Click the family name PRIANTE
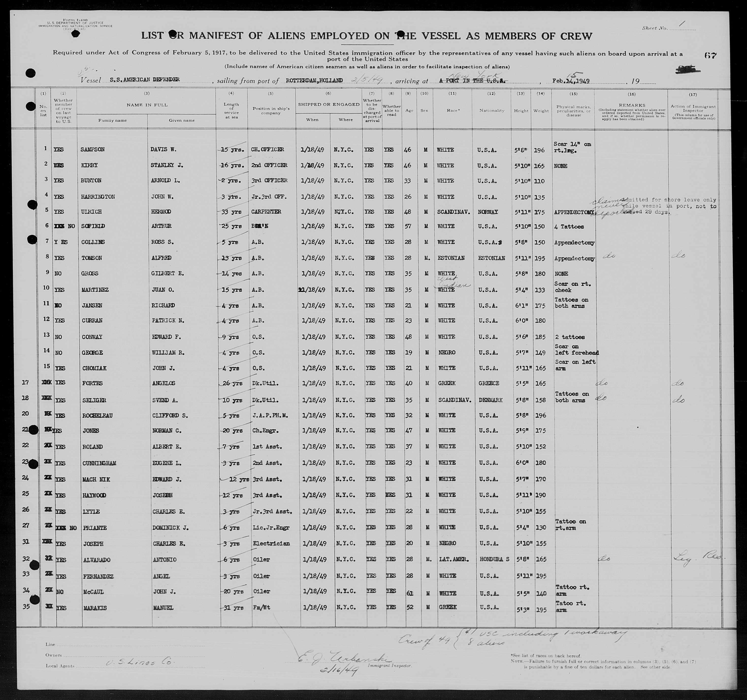The width and height of the screenshot is (747, 700). pos(95,528)
